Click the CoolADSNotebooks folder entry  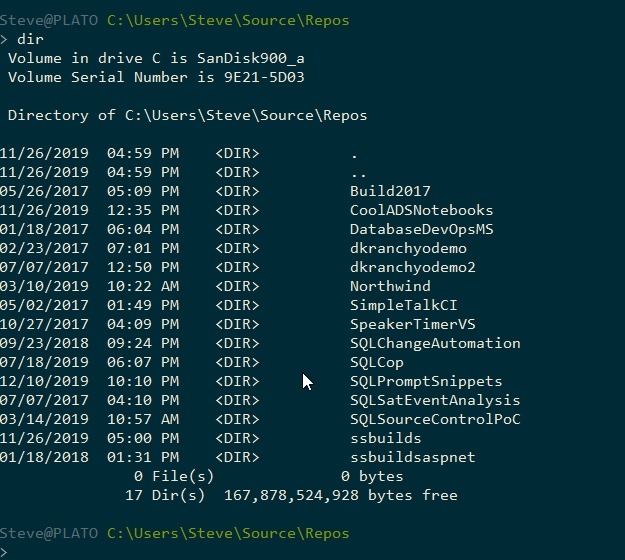pyautogui.click(x=421, y=210)
